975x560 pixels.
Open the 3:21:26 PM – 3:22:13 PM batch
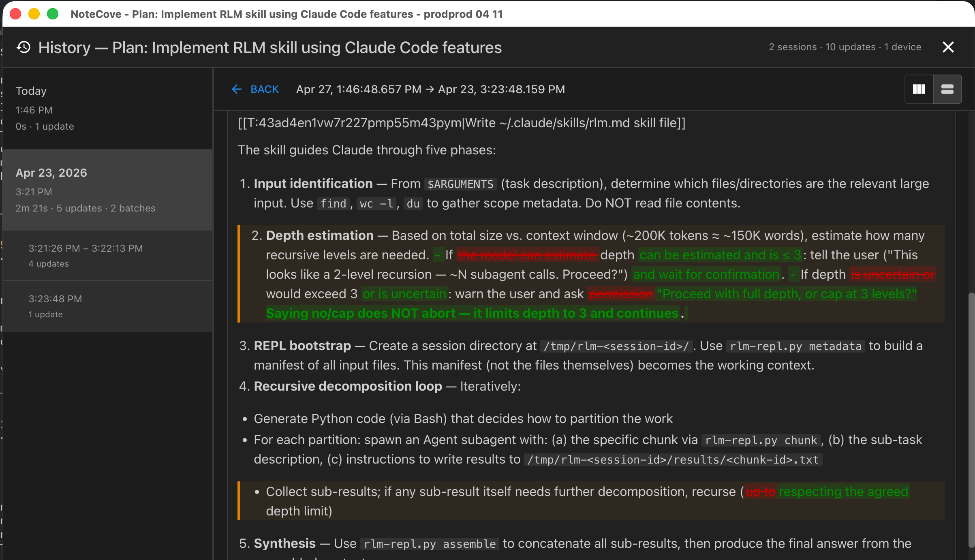[x=108, y=256]
